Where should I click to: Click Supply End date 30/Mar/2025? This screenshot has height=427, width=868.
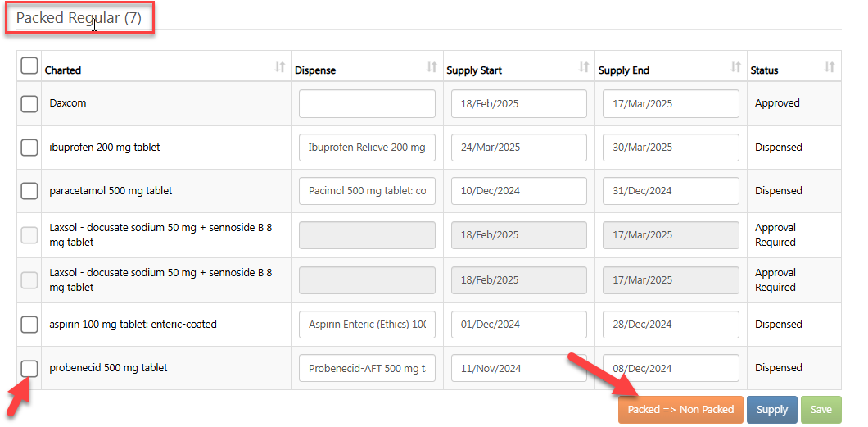671,148
